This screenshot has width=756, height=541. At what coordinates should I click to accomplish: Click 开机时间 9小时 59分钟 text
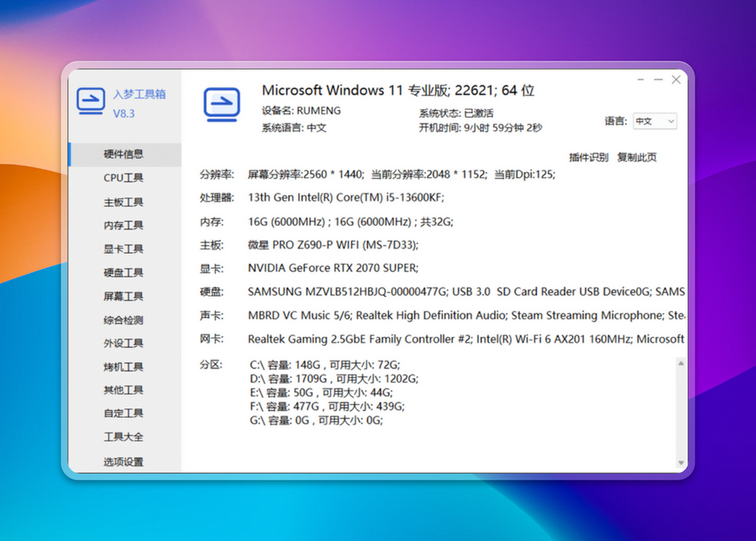coord(480,128)
